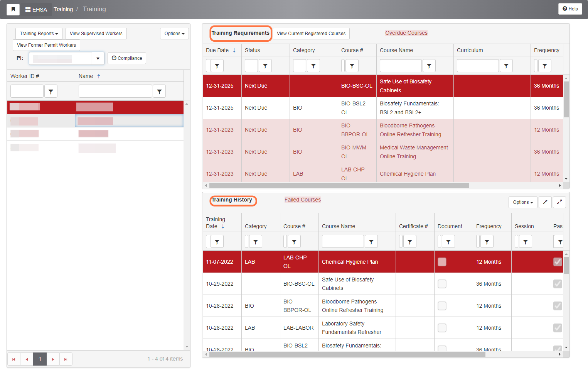
Task: Click Course Name filter input in Training Requirements
Action: pyautogui.click(x=401, y=66)
